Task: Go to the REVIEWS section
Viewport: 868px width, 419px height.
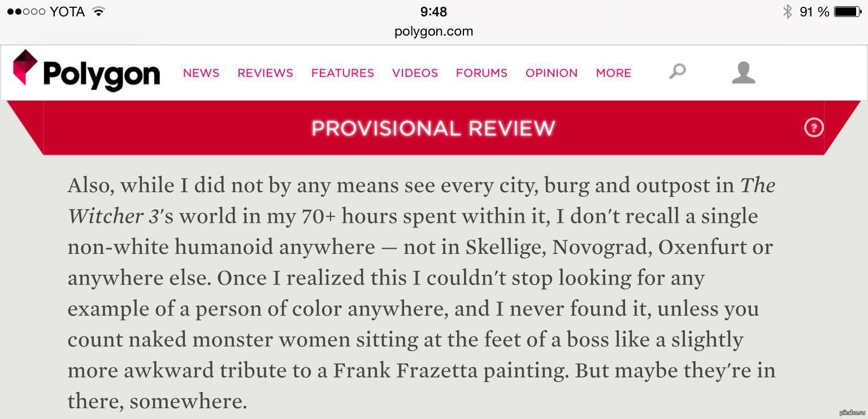Action: tap(265, 73)
